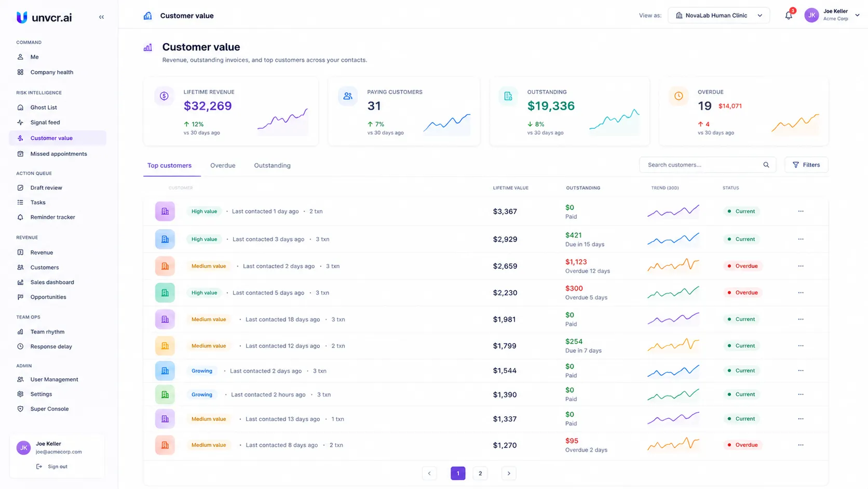Go to Missed appointments

[x=58, y=154]
